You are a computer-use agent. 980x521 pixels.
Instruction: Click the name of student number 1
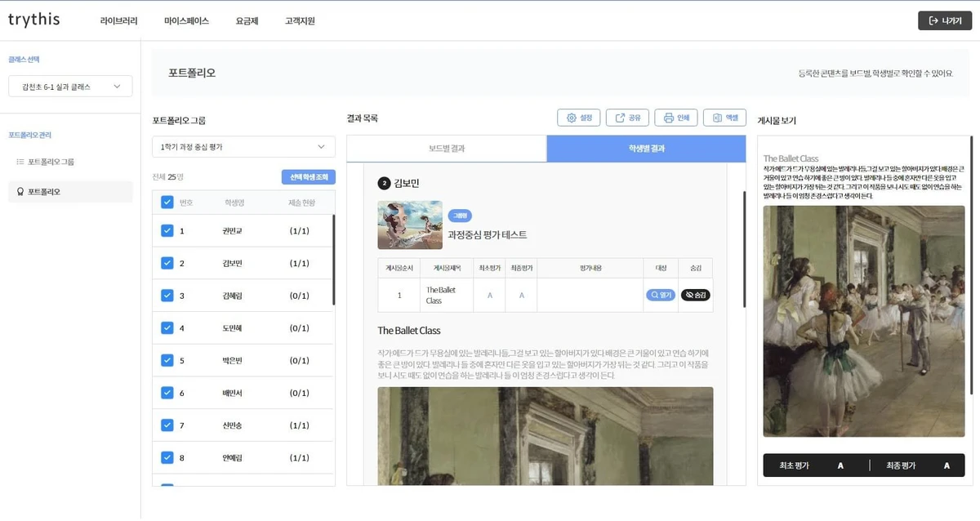pos(232,231)
